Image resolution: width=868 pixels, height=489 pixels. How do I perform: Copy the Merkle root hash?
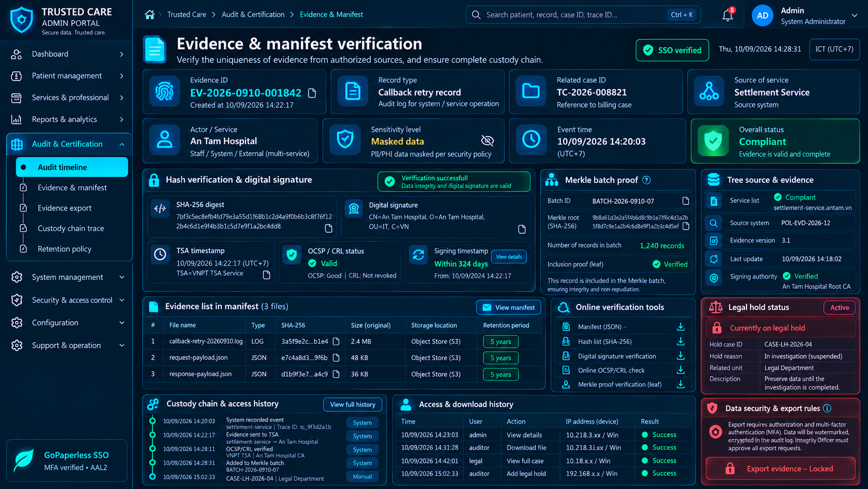(686, 226)
